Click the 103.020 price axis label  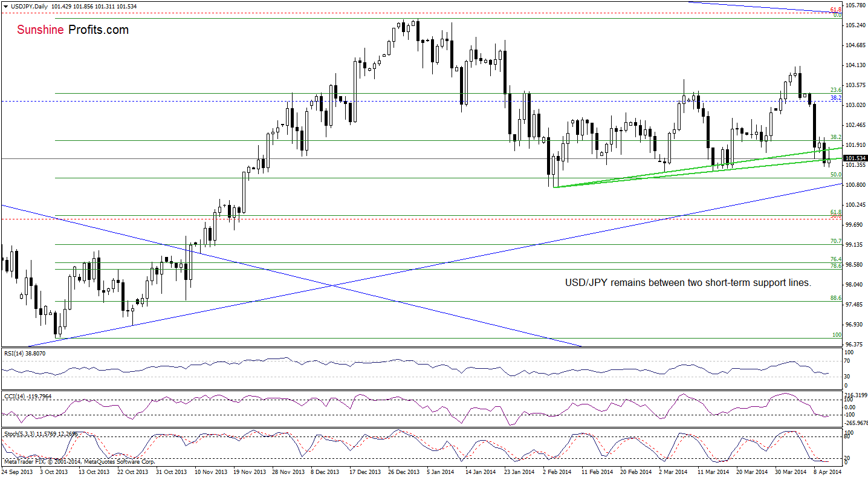pyautogui.click(x=855, y=105)
